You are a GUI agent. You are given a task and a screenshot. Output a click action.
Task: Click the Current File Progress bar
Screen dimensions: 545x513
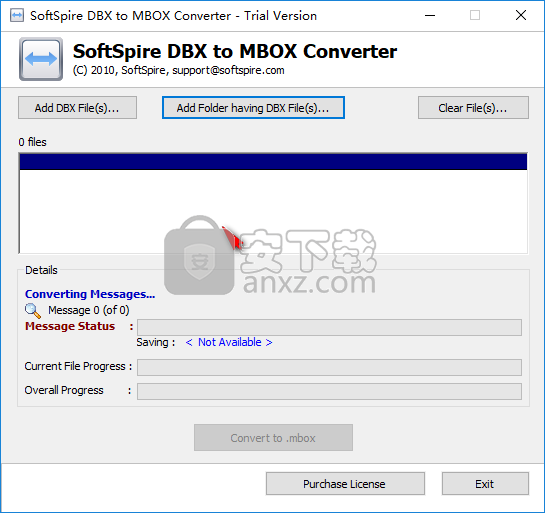[x=329, y=367]
